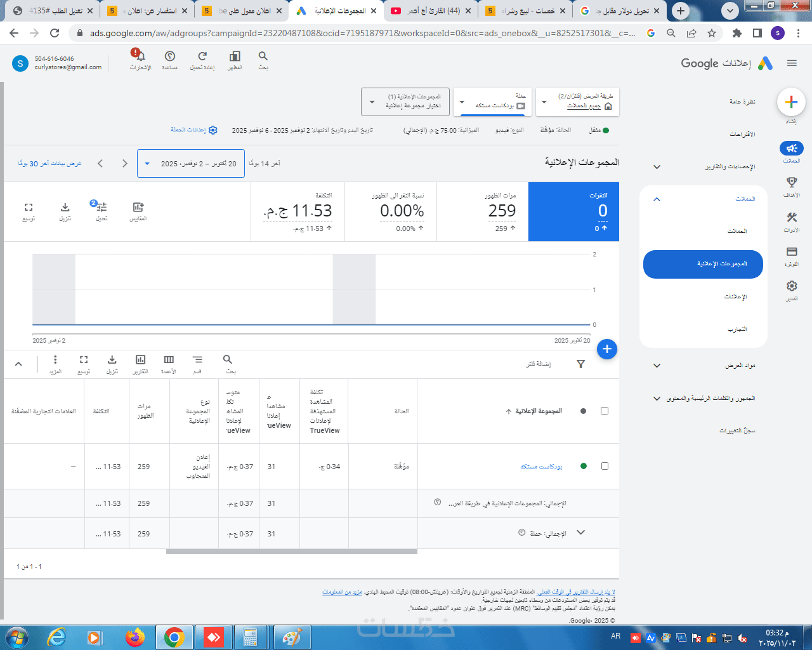Open the table Segment (قسم) icon
812x650 pixels.
tap(197, 359)
